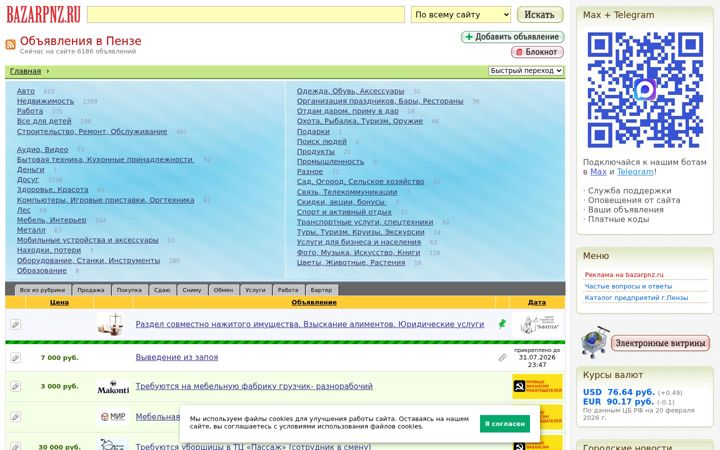The height and width of the screenshot is (450, 720).
Task: Scan the Max + Telegram QR code image
Action: [645, 90]
